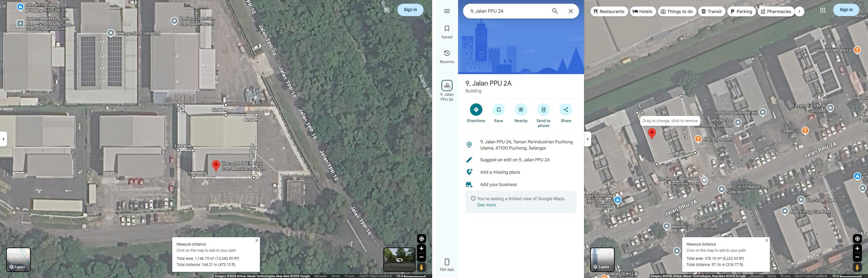Center on my location in right map

[x=857, y=239]
